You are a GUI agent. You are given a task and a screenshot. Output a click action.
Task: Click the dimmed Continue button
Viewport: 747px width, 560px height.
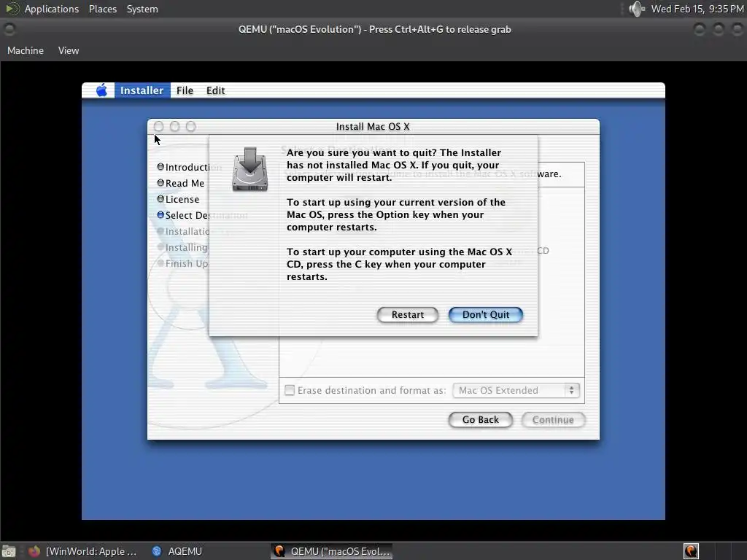pyautogui.click(x=553, y=419)
